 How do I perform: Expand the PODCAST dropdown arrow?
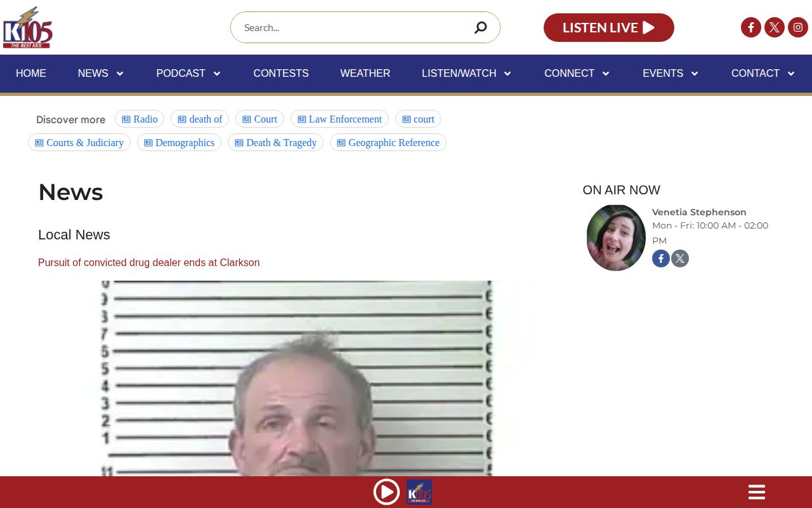coord(216,74)
